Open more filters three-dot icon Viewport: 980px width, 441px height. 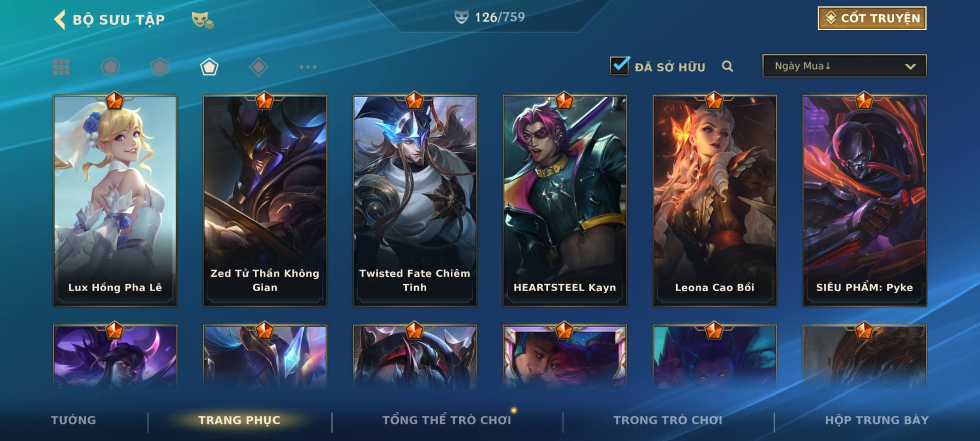point(308,67)
